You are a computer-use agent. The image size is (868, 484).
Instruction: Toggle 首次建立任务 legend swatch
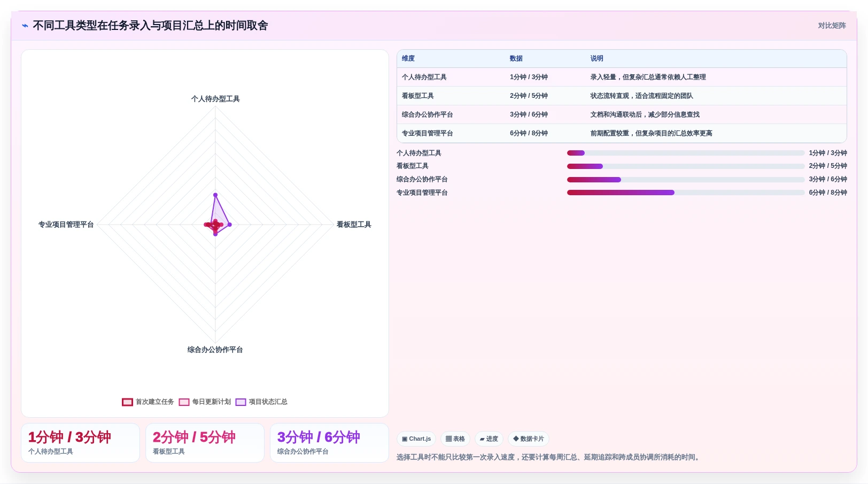[x=127, y=402]
